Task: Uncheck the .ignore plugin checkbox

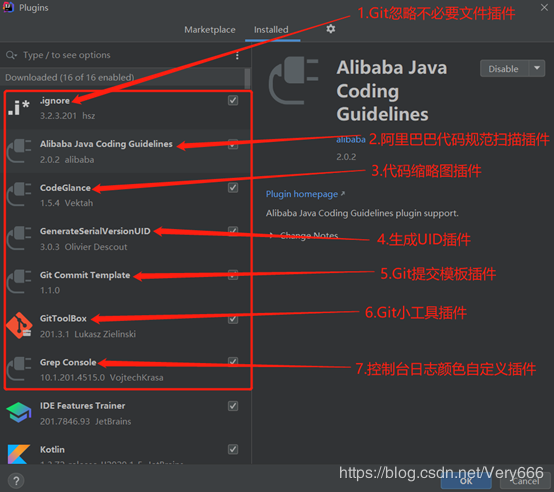Action: pos(233,100)
